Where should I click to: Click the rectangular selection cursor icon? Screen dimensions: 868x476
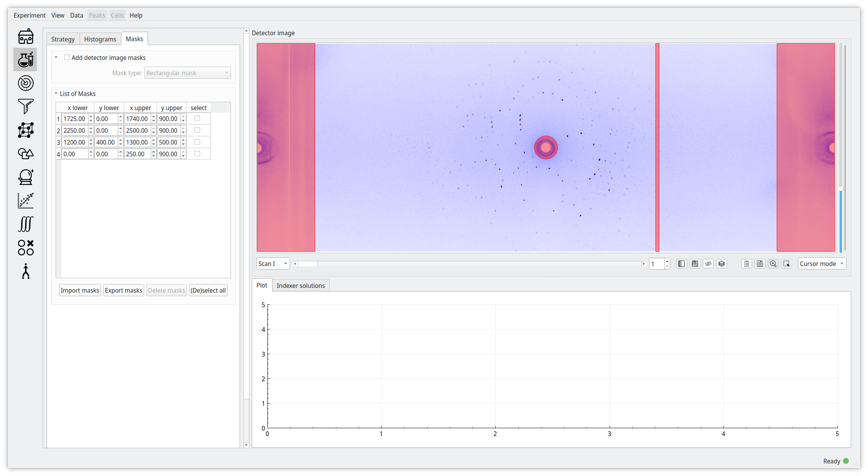(786, 264)
